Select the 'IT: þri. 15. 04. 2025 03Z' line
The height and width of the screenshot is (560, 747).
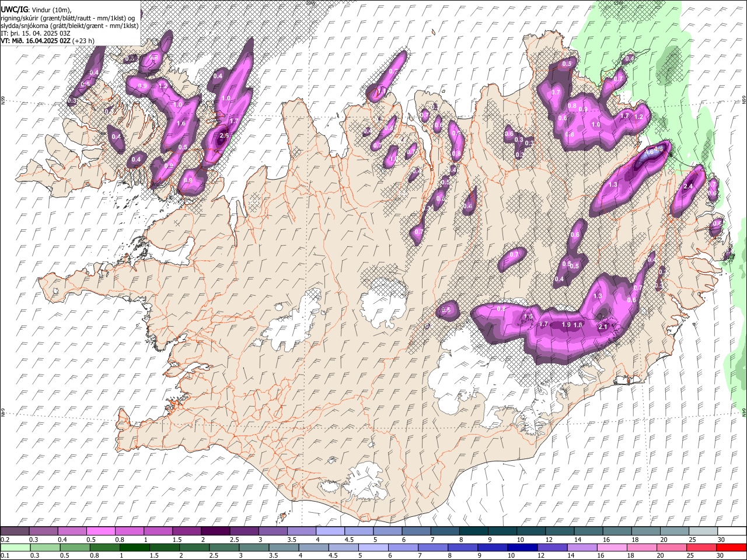pyautogui.click(x=36, y=33)
